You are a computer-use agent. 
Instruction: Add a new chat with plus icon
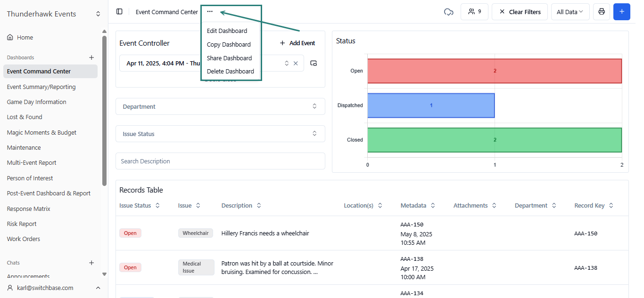91,263
